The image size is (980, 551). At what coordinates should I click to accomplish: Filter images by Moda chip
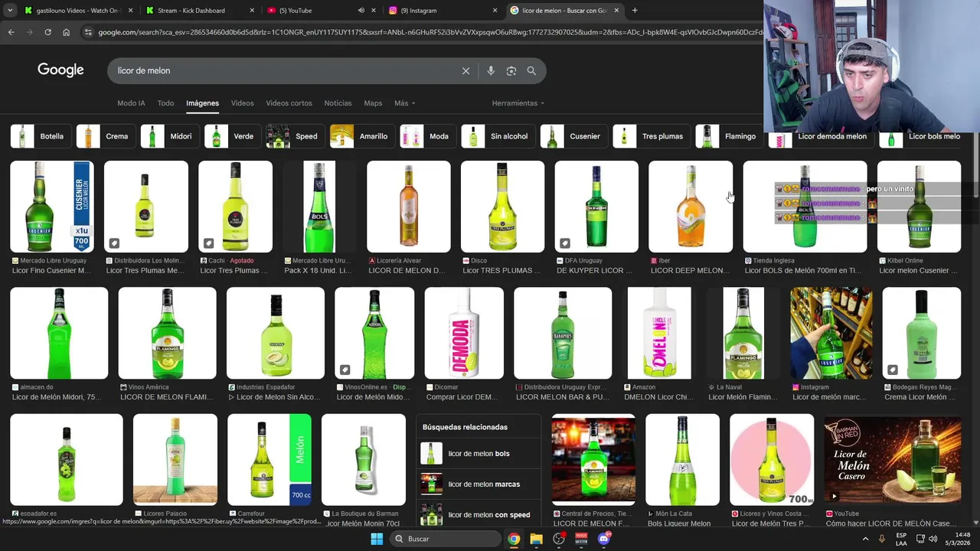pyautogui.click(x=429, y=136)
